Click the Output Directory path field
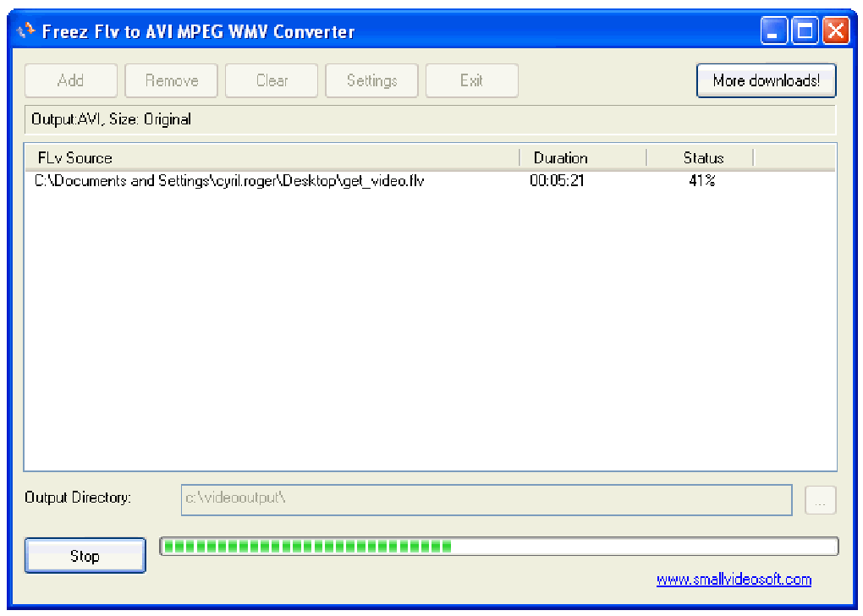This screenshot has width=863, height=616. click(486, 500)
